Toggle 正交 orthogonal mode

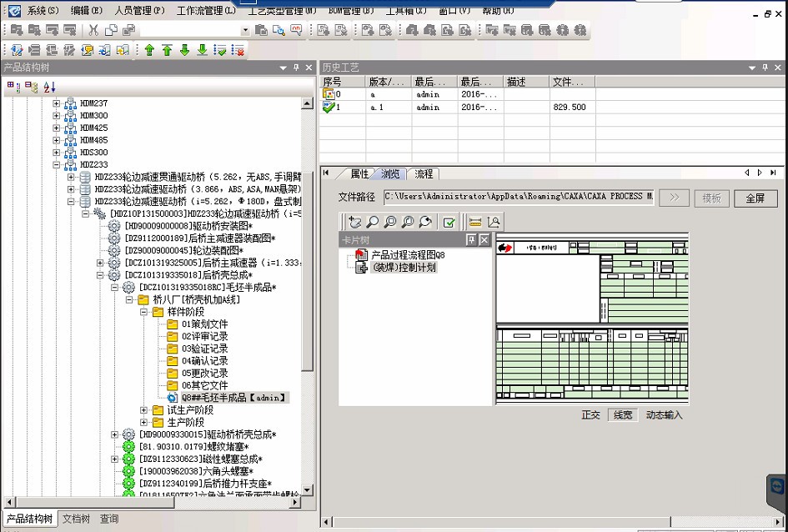(x=590, y=415)
